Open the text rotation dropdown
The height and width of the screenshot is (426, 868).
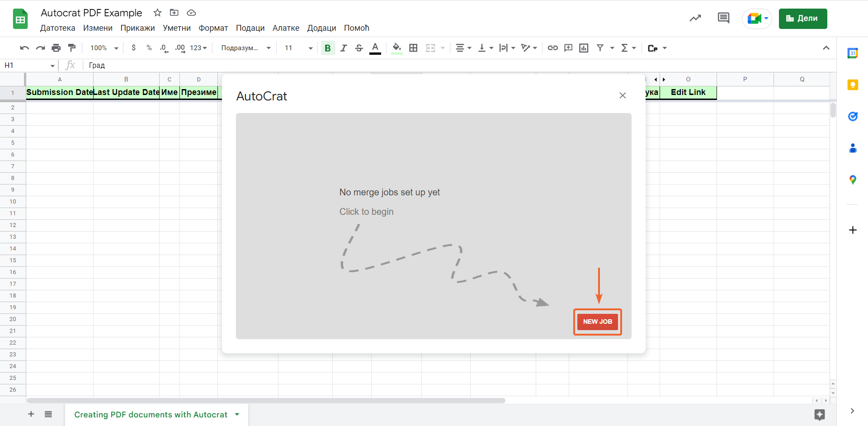click(x=529, y=48)
